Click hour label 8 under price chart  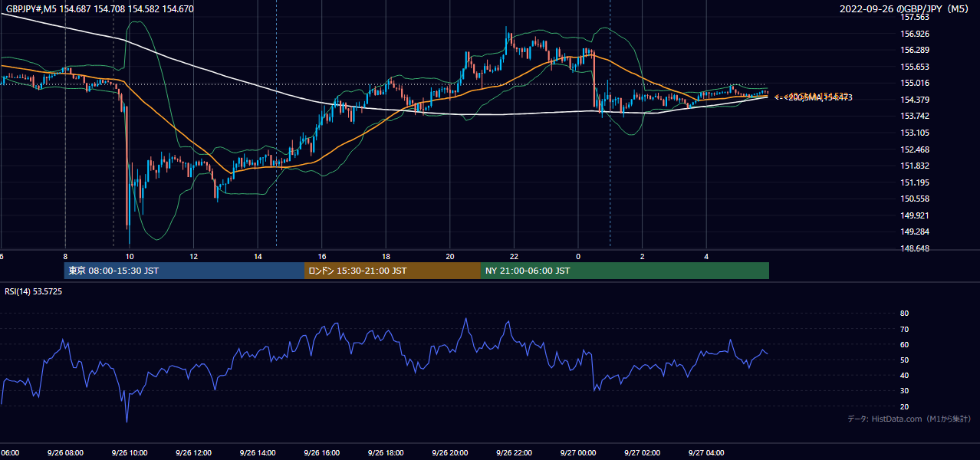65,256
